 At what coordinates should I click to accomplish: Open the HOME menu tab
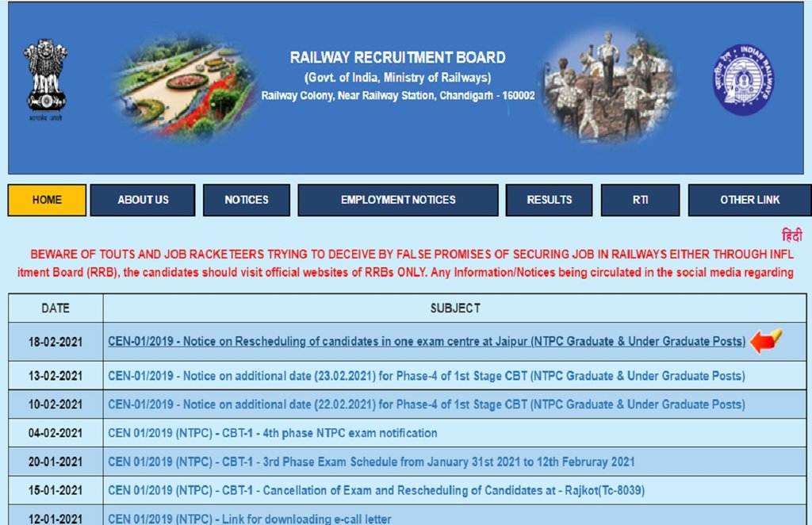[47, 200]
